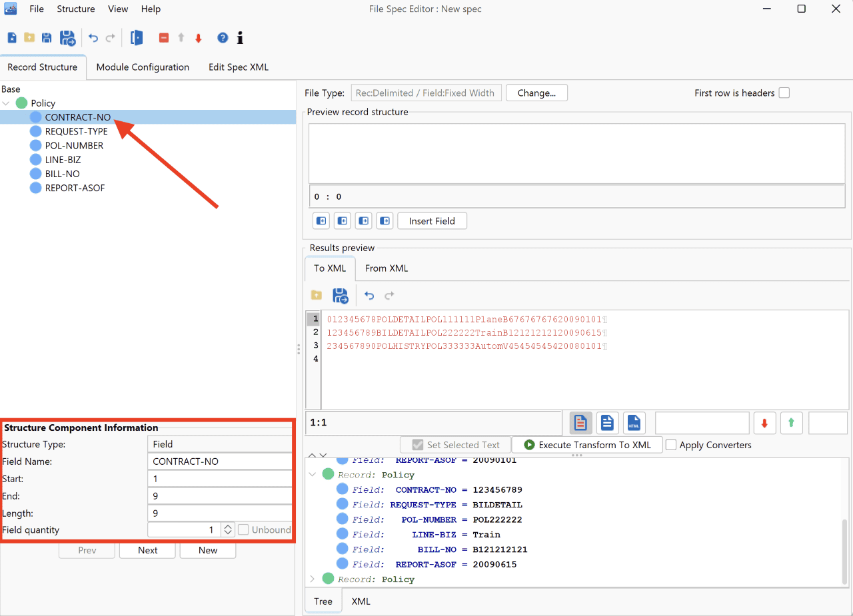
Task: Select REQUEST-TYPE in the structure tree
Action: (x=76, y=131)
